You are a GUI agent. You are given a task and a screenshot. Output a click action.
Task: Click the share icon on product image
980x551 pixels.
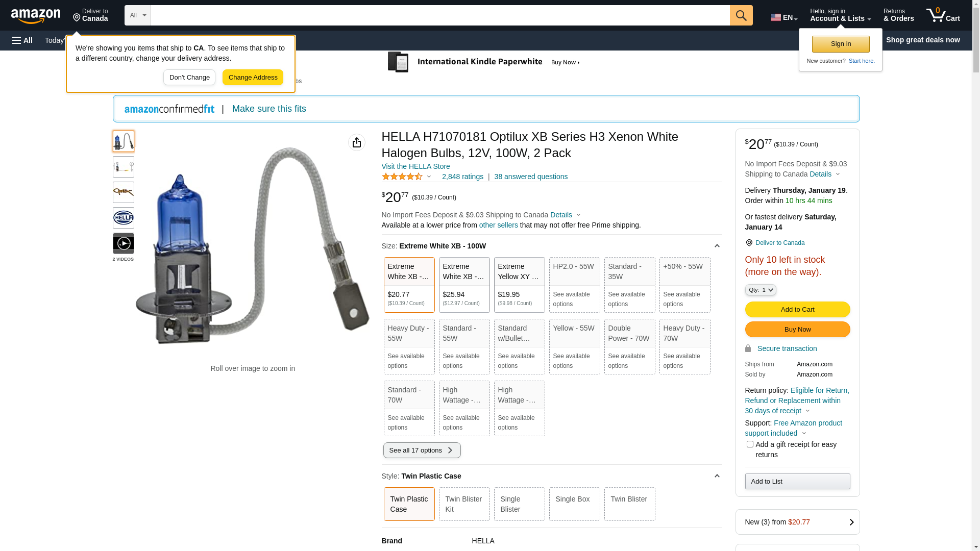click(x=357, y=142)
